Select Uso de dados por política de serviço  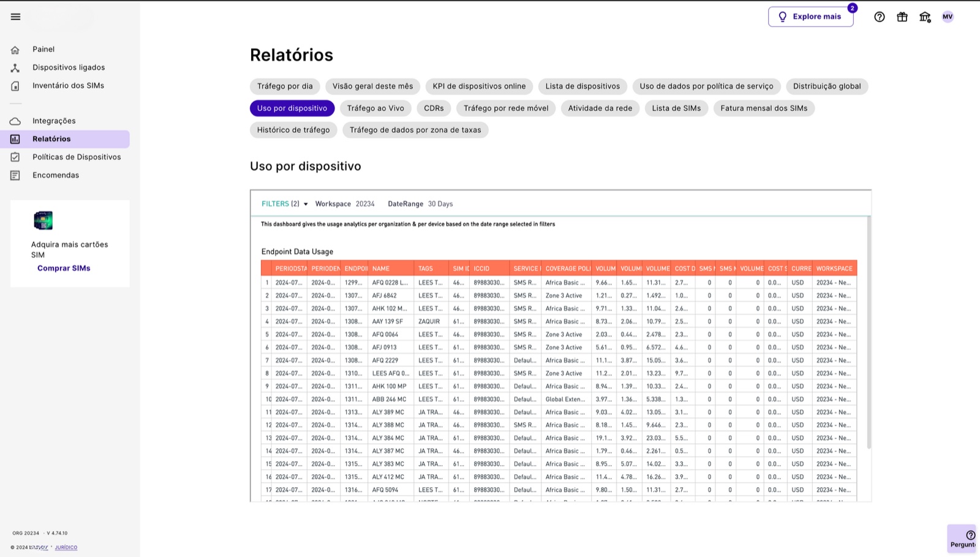click(706, 86)
